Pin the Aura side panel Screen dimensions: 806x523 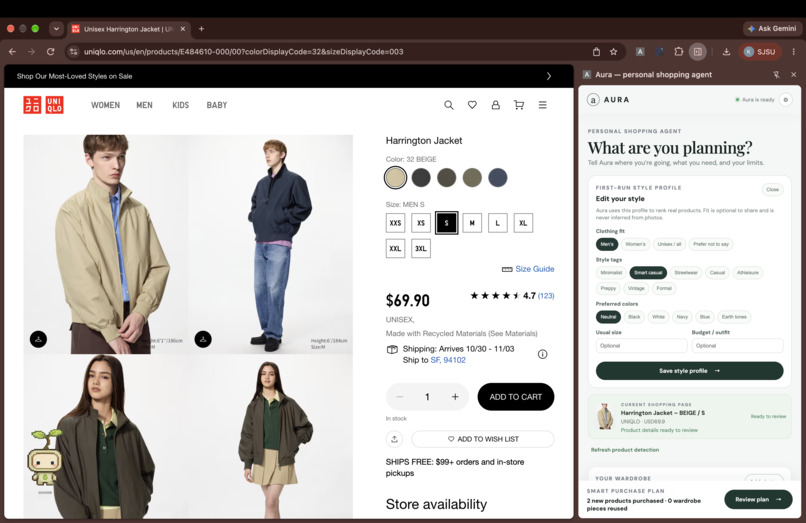click(776, 75)
